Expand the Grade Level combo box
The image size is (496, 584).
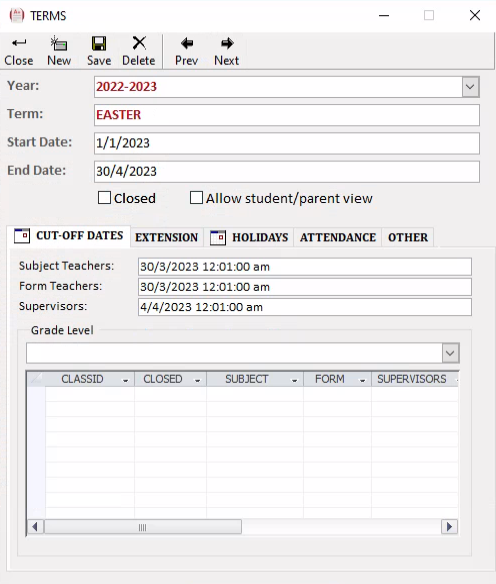pyautogui.click(x=450, y=353)
